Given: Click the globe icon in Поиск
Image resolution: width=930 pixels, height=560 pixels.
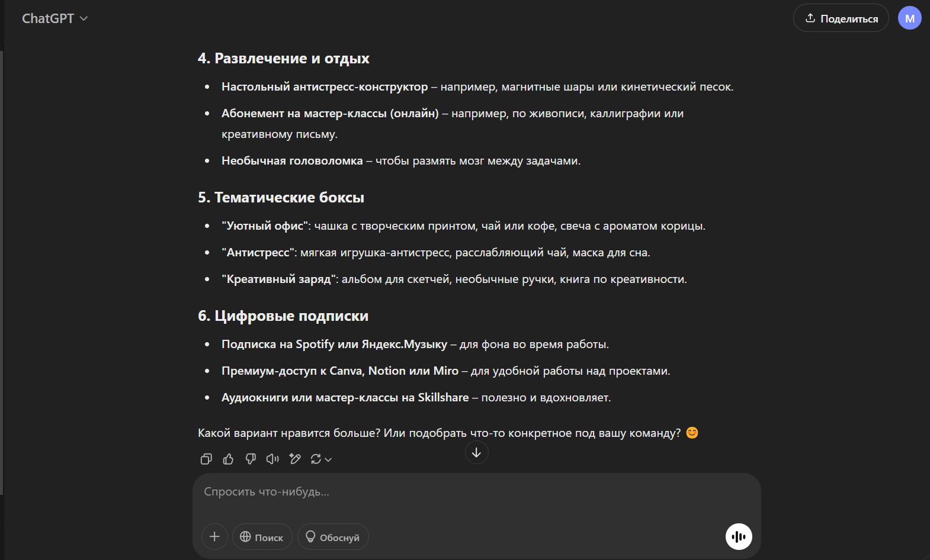Looking at the screenshot, I should pos(245,537).
